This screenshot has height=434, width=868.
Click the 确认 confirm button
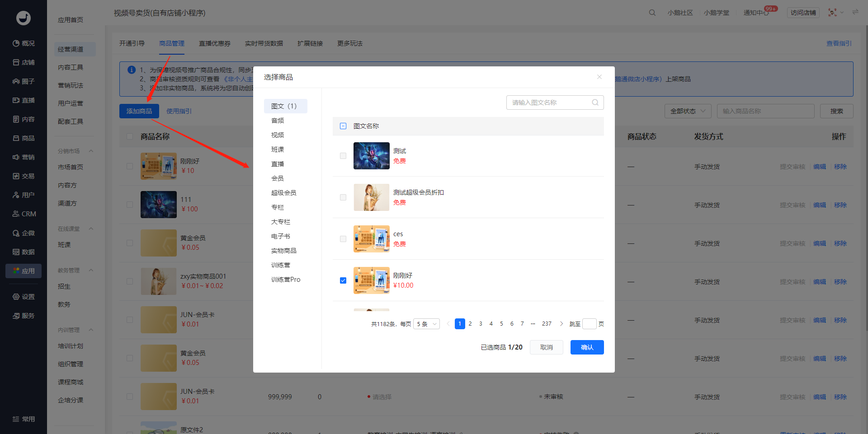(x=587, y=347)
